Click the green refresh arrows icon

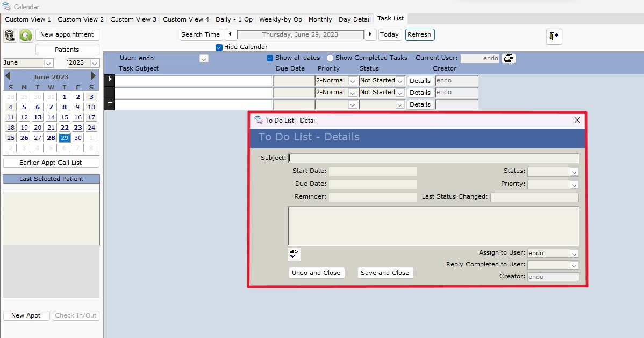tap(26, 36)
